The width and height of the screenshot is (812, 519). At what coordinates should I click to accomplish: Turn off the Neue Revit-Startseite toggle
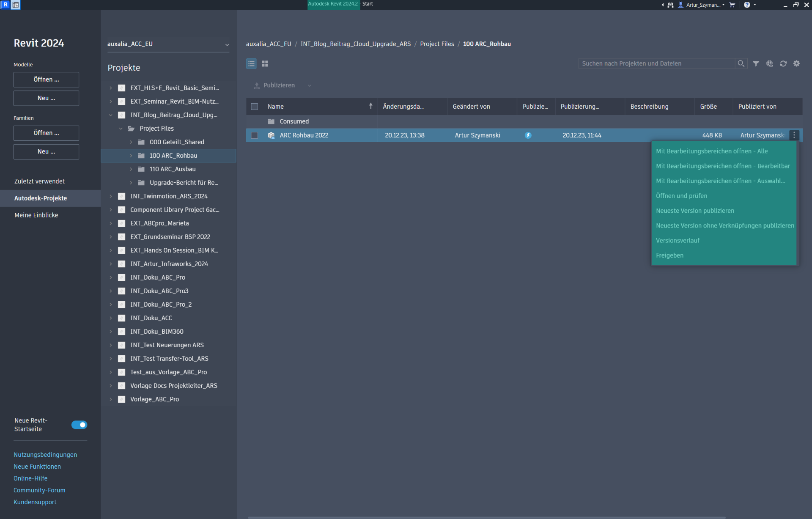pyautogui.click(x=79, y=425)
